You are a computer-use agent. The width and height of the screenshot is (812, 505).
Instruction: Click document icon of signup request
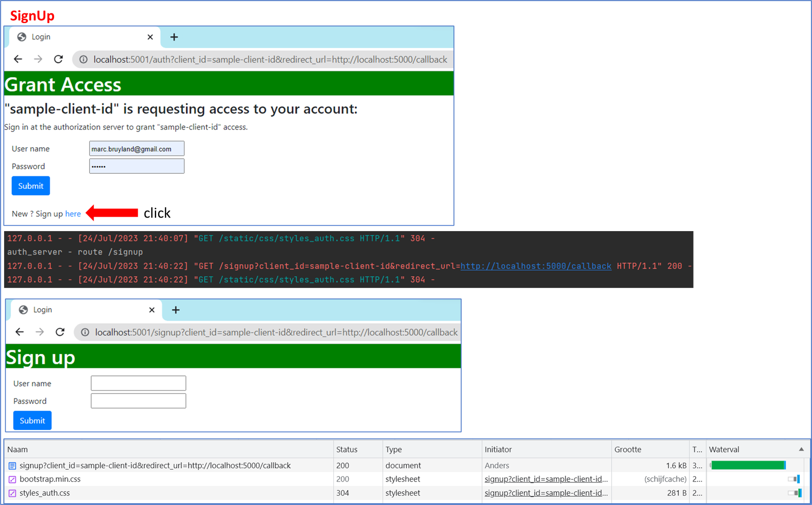coord(12,466)
